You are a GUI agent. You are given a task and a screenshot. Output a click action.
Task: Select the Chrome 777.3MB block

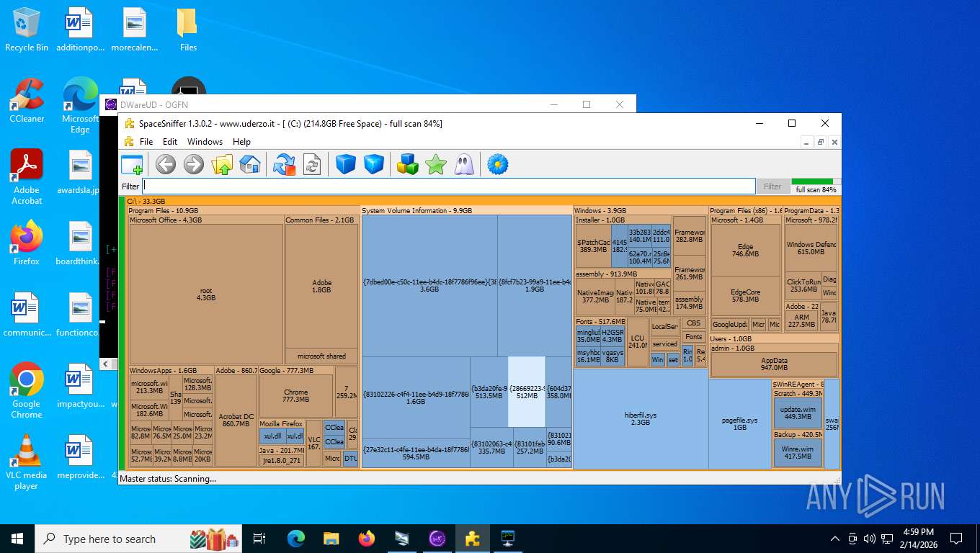tap(296, 395)
